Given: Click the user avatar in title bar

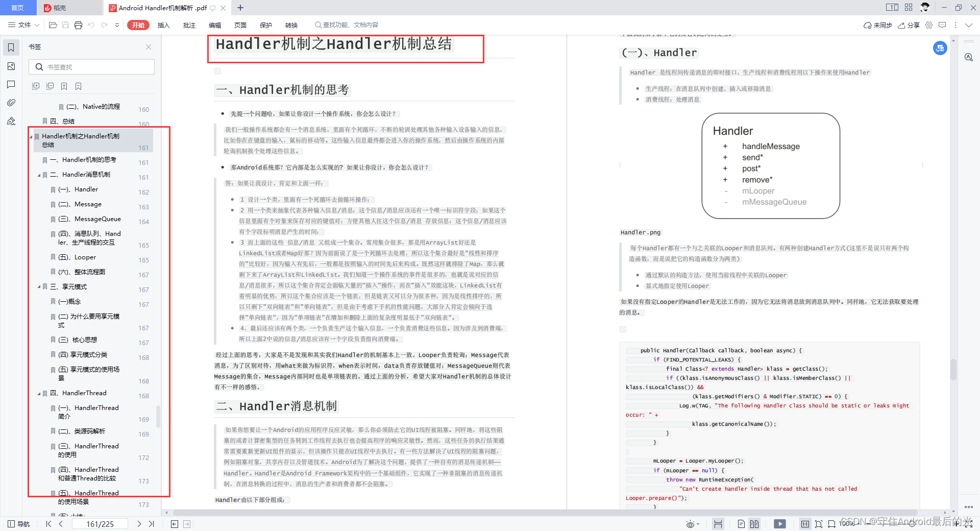Looking at the screenshot, I should [925, 7].
